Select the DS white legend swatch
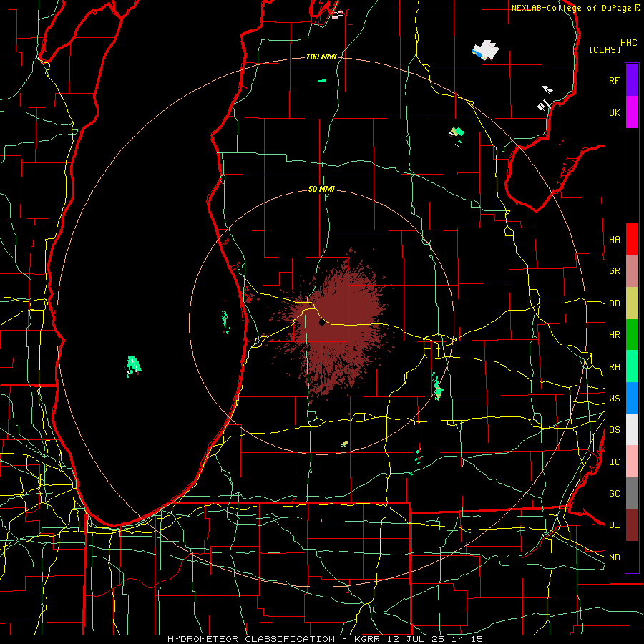644x644 pixels. pyautogui.click(x=632, y=429)
